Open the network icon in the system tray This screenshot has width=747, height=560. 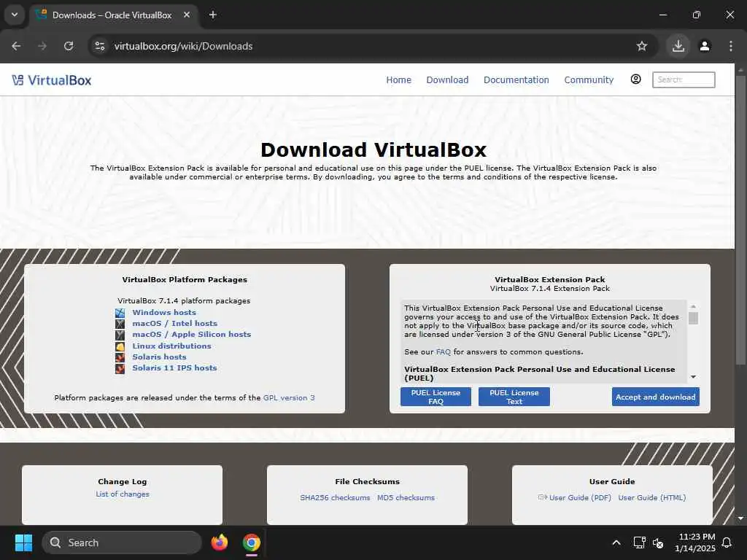point(639,542)
